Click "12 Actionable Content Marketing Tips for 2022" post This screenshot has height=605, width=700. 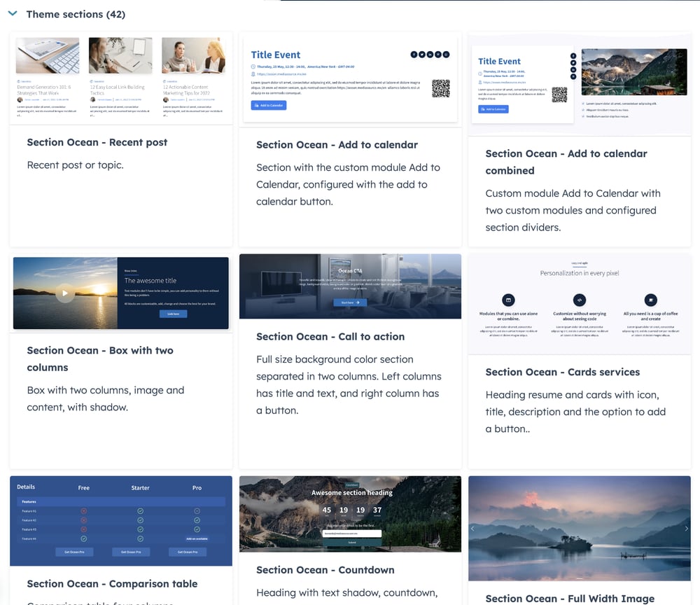pos(186,90)
